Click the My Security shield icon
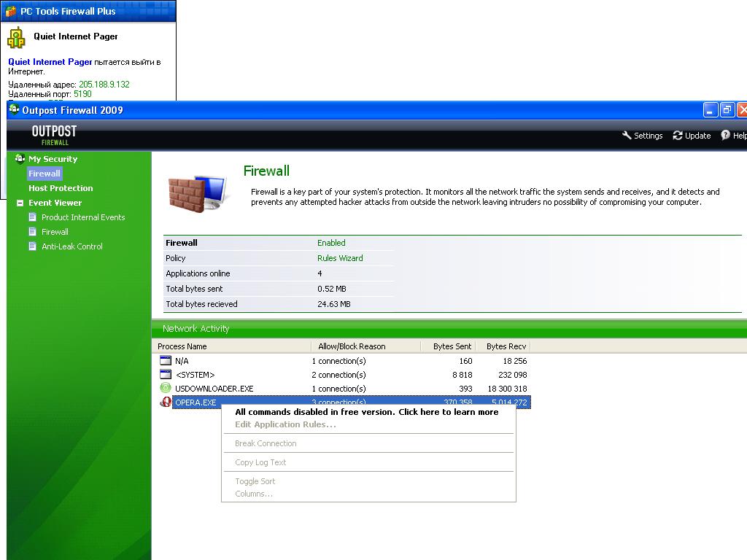 20,158
